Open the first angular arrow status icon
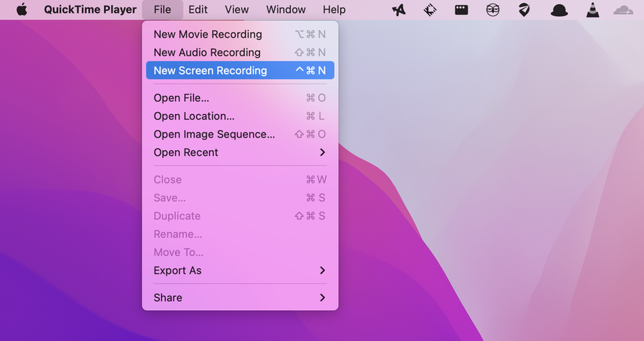Screen dimensions: 644x341 click(x=398, y=9)
